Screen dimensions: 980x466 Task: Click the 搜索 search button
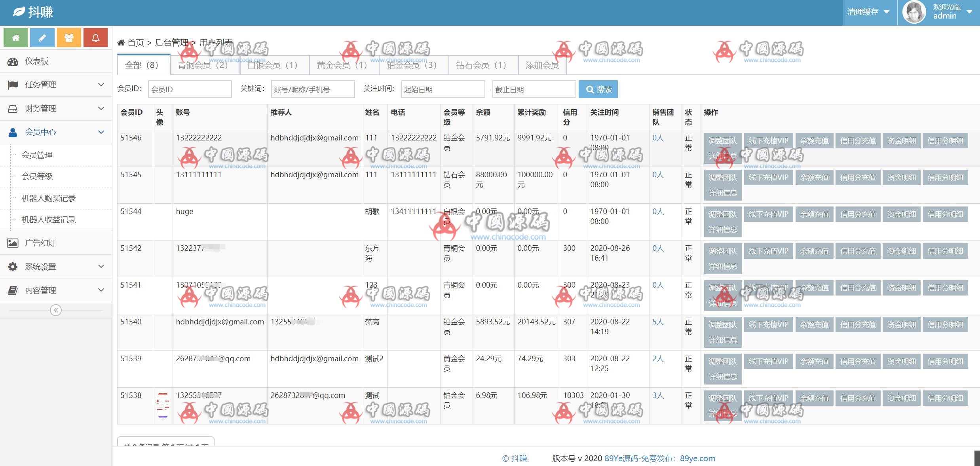tap(598, 89)
